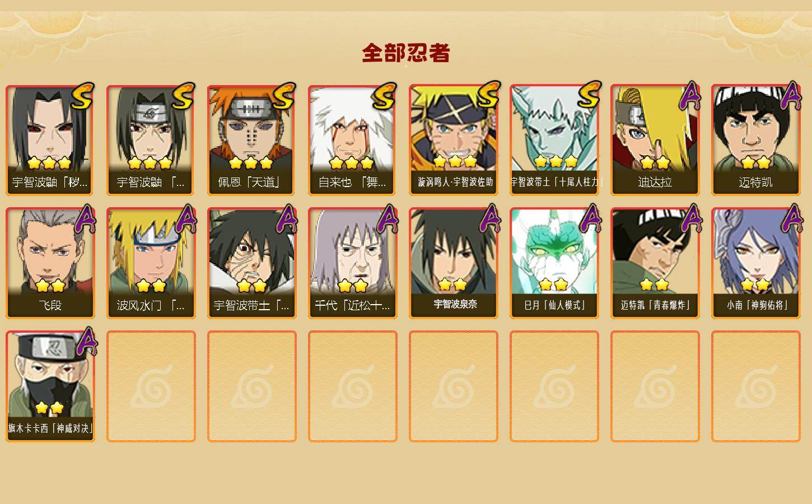Click the A rank badge on 迪达拉 card
The width and height of the screenshot is (812, 504).
coord(690,96)
